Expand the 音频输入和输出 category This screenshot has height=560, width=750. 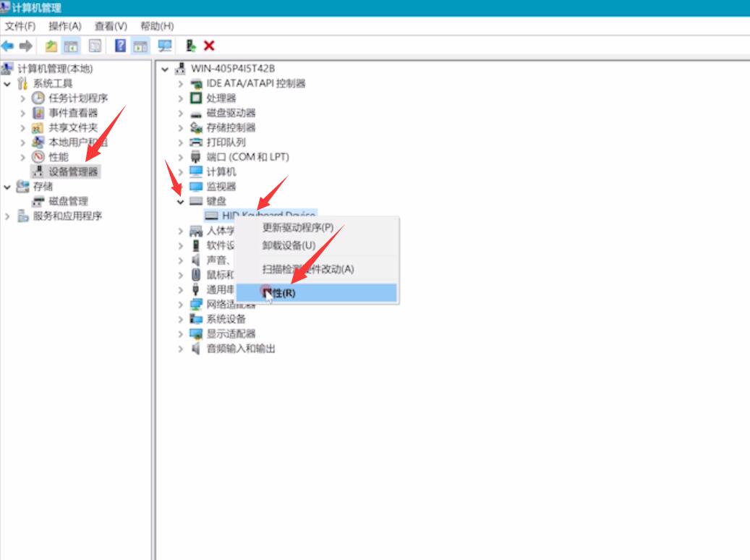[x=180, y=349]
